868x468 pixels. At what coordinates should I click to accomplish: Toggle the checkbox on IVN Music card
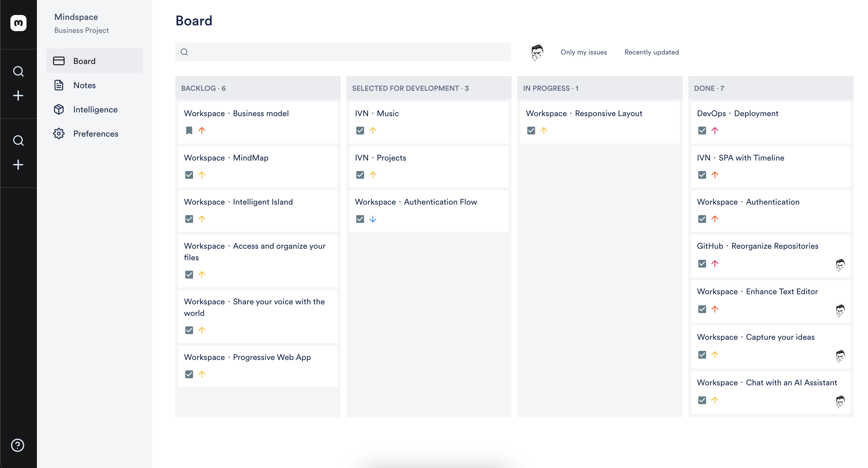[360, 130]
